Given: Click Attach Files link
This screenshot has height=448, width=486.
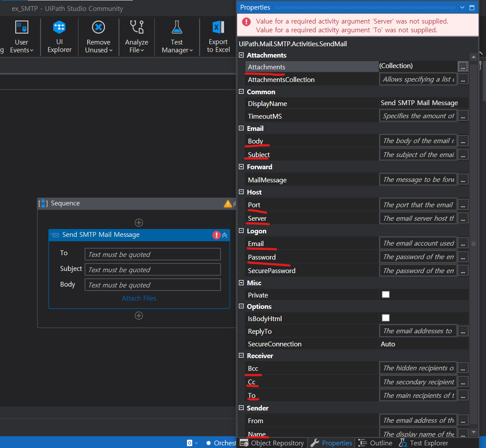Looking at the screenshot, I should (x=139, y=298).
